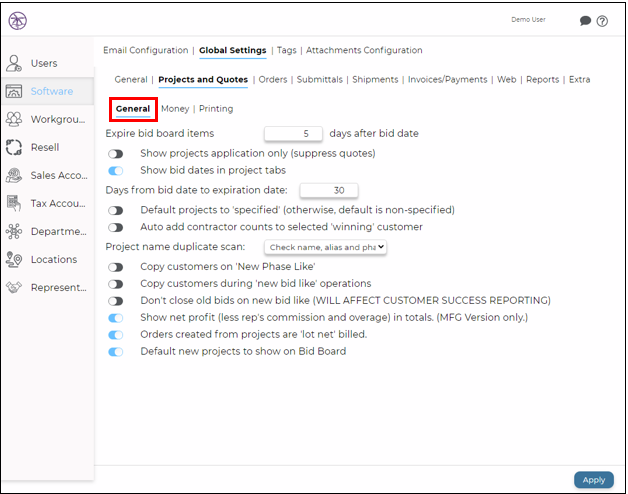Click the Sales Accounts sidebar icon
The width and height of the screenshot is (628, 494).
pyautogui.click(x=14, y=175)
